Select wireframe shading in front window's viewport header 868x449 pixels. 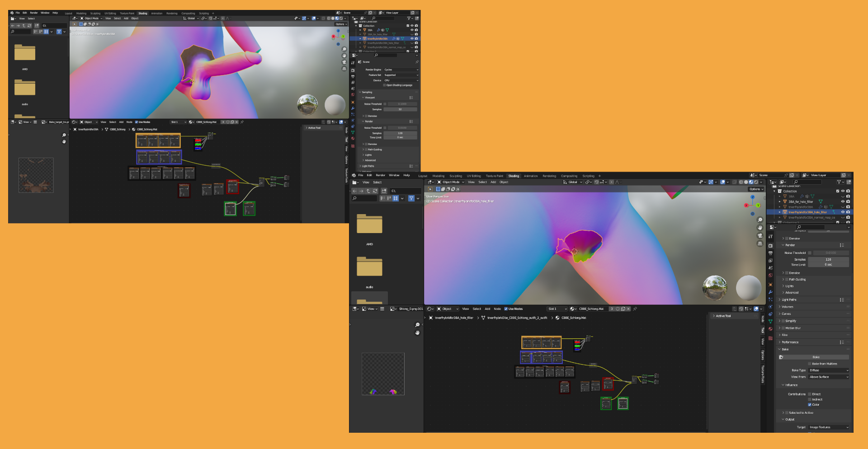pos(741,182)
